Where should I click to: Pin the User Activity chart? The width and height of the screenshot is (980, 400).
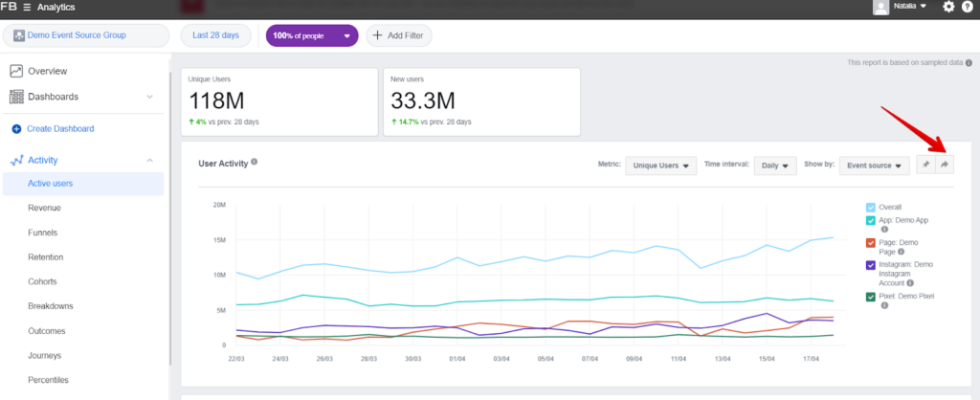[925, 165]
